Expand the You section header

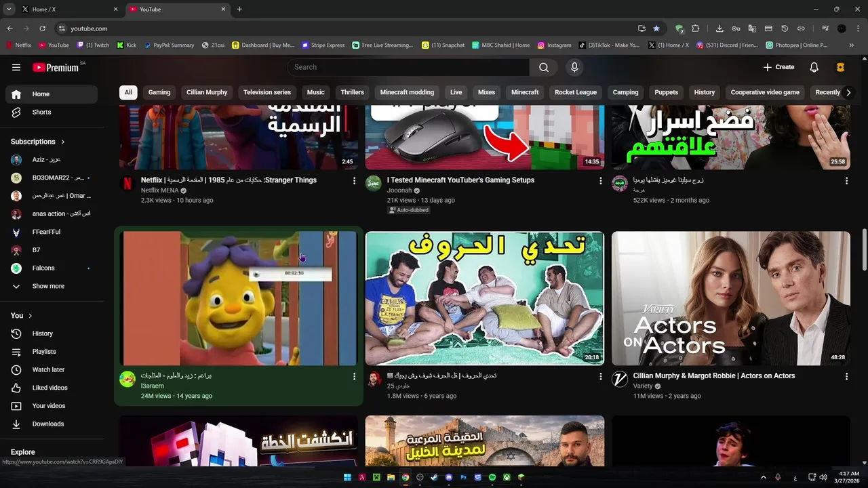[22, 316]
